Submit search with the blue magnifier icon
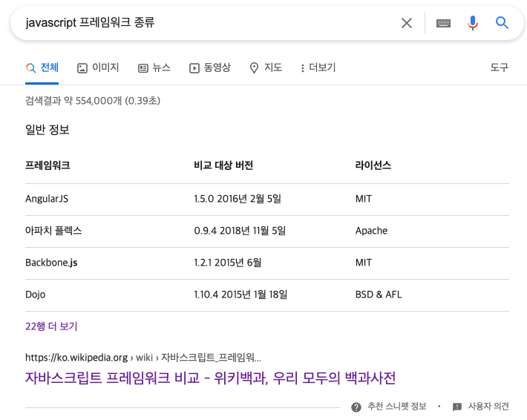 coord(502,23)
